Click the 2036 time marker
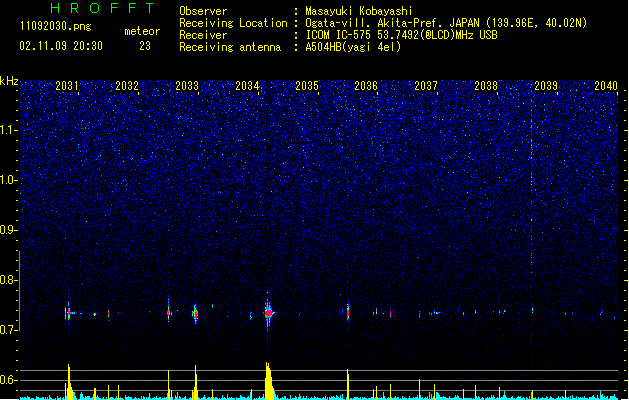The image size is (629, 400). (x=366, y=86)
